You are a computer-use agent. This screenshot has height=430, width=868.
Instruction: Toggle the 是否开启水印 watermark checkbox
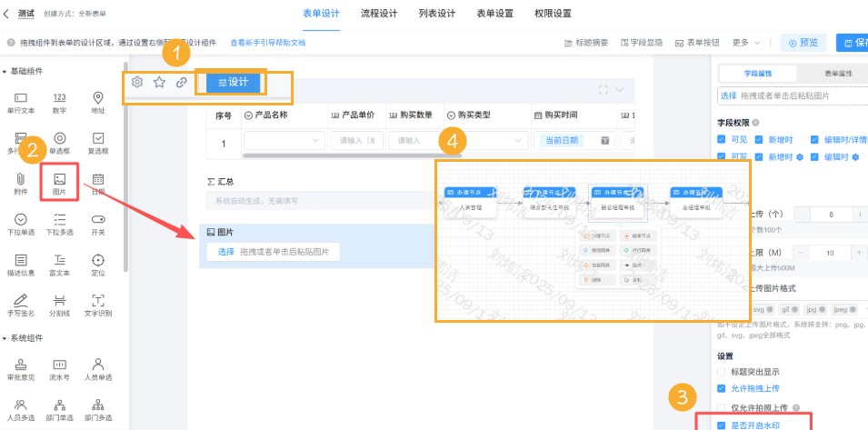click(723, 425)
